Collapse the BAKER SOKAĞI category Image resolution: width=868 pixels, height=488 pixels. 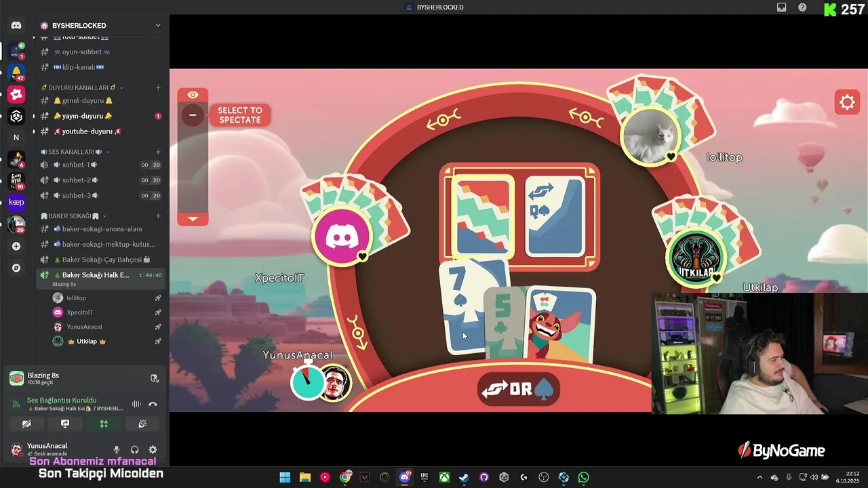click(x=73, y=216)
